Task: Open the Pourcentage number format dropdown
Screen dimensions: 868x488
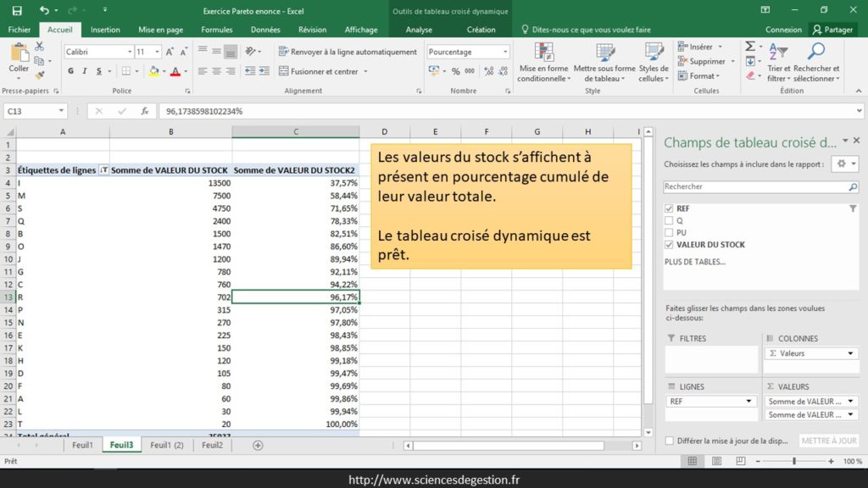Action: (x=505, y=52)
